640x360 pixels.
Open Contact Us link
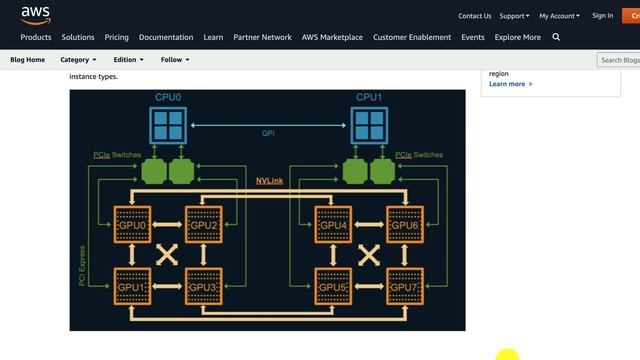[475, 16]
